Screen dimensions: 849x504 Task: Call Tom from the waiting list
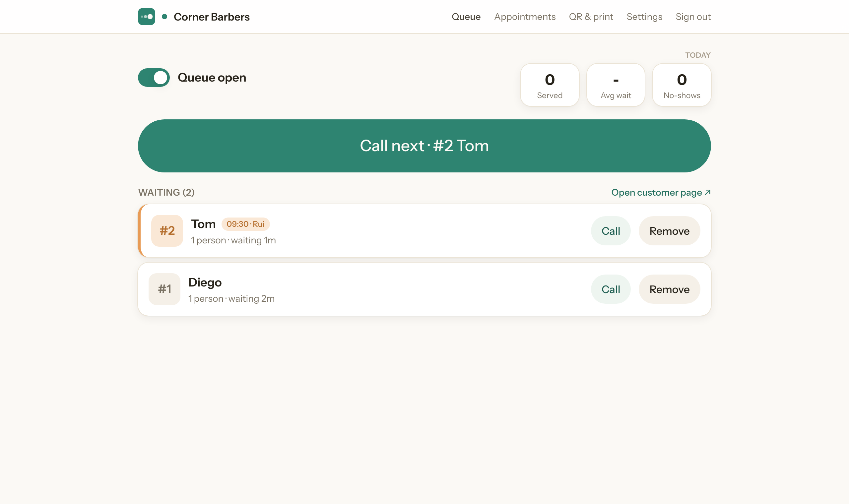pos(611,231)
